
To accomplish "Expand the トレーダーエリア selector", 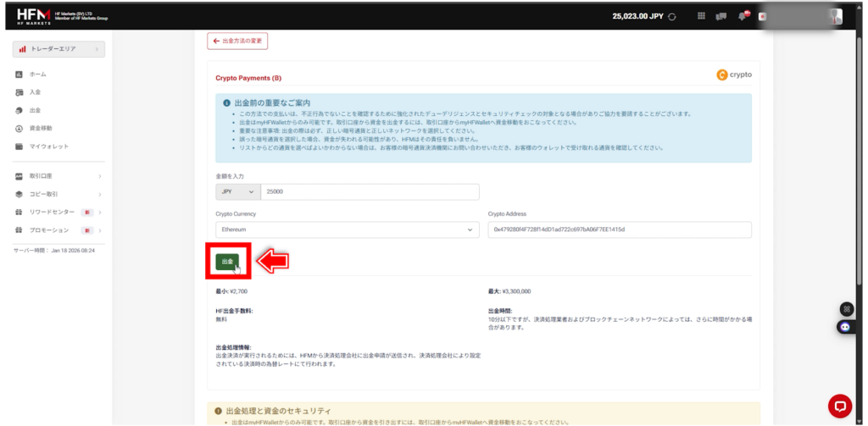I will [58, 49].
